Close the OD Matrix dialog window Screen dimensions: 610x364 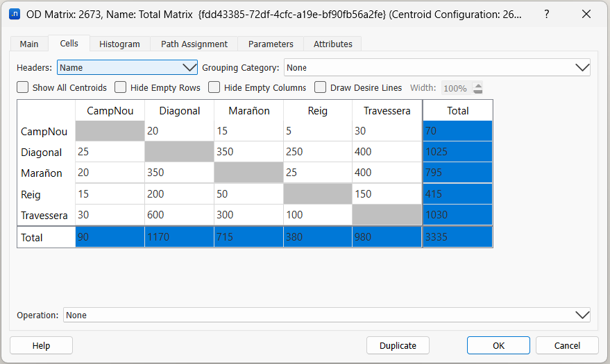tap(586, 14)
